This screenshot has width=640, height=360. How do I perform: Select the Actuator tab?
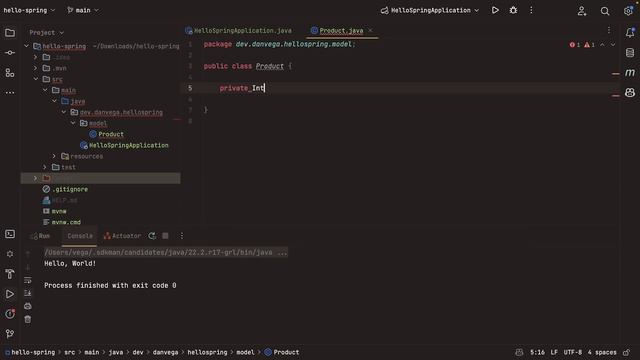[x=122, y=236]
